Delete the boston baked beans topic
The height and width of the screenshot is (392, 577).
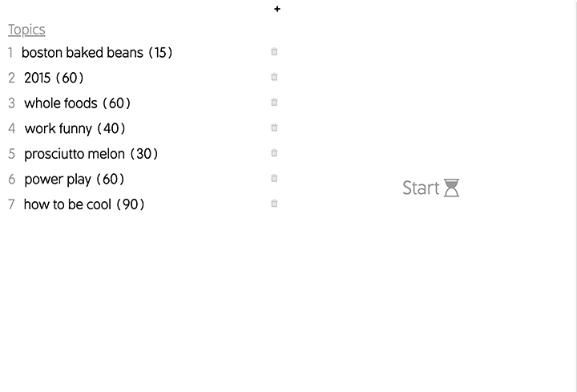274,51
